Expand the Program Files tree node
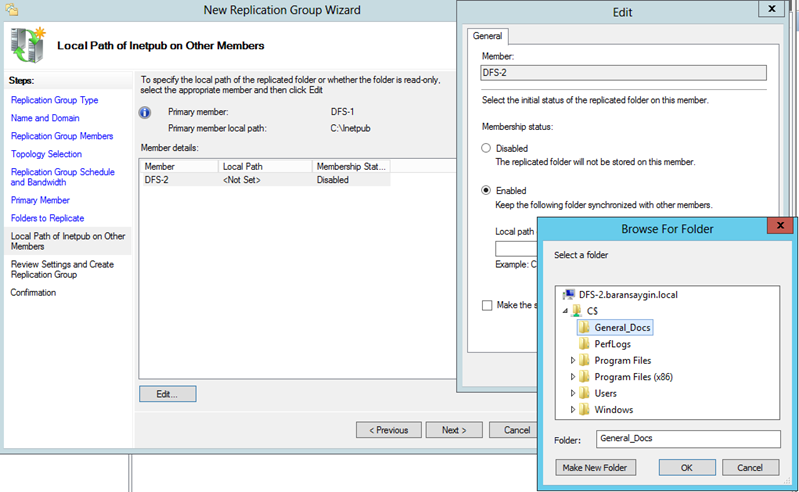The image size is (799, 492). (573, 360)
